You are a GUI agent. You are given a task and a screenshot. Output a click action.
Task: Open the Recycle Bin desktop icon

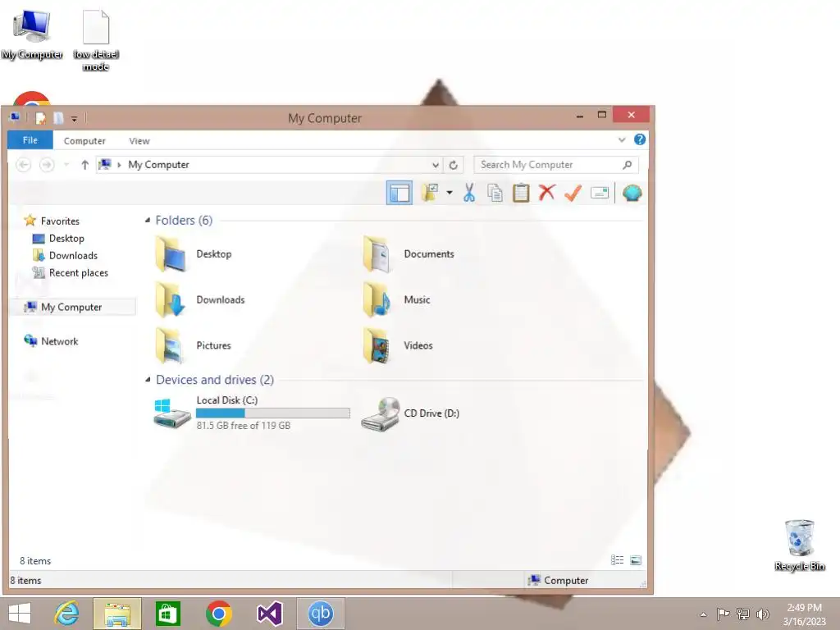[x=799, y=546]
